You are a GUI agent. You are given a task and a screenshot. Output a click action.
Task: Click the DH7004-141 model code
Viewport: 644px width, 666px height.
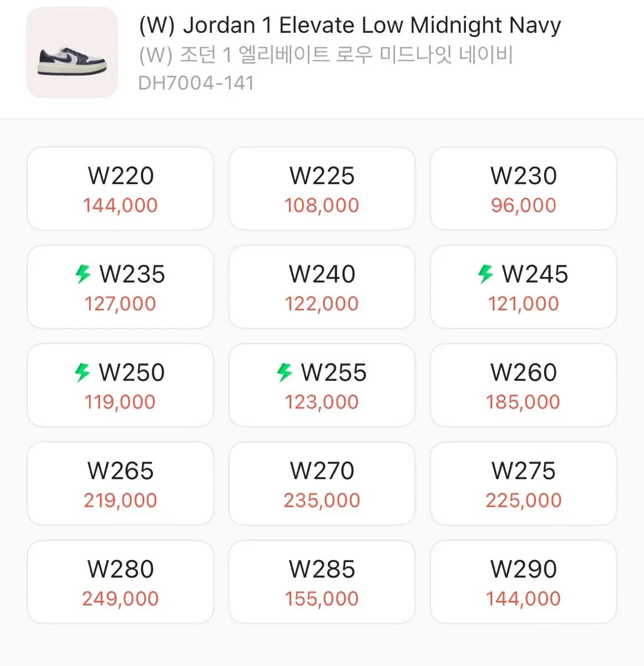coord(196,83)
